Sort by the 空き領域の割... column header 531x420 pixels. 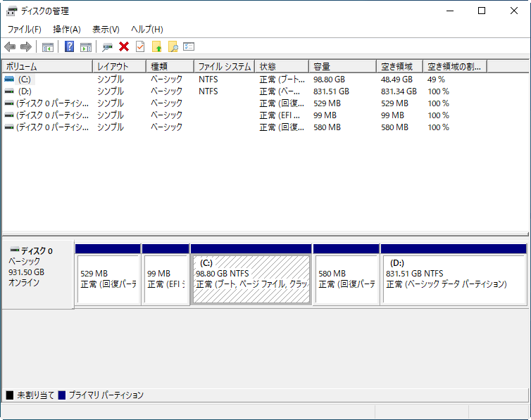tap(456, 66)
